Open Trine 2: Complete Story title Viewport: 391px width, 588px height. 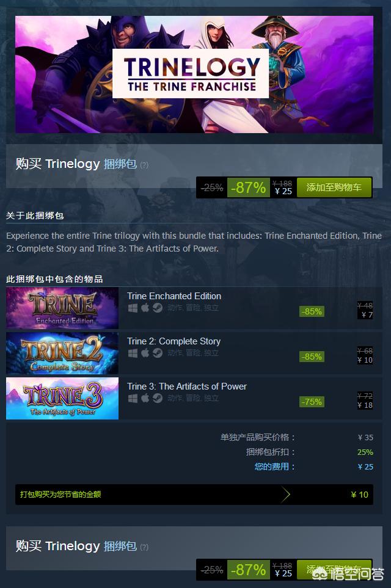(x=174, y=341)
